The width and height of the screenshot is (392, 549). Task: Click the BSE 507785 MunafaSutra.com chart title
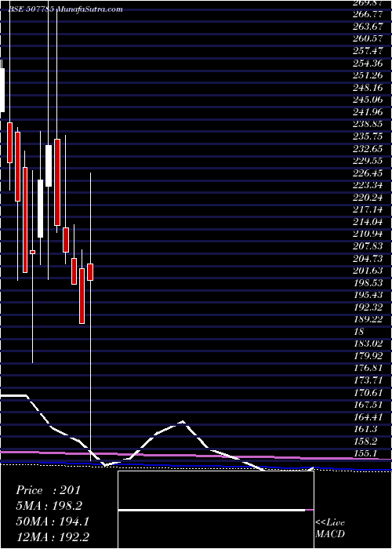(x=65, y=9)
